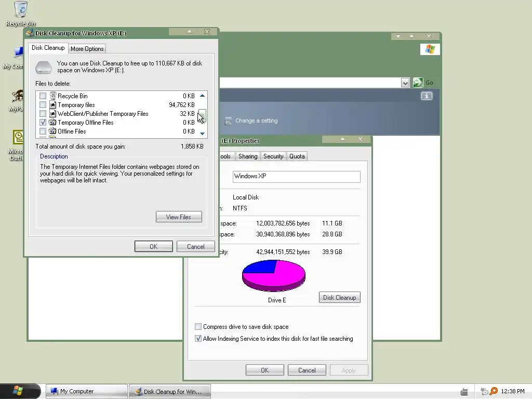Click the Offline Files item icon
532x399 pixels.
point(52,131)
